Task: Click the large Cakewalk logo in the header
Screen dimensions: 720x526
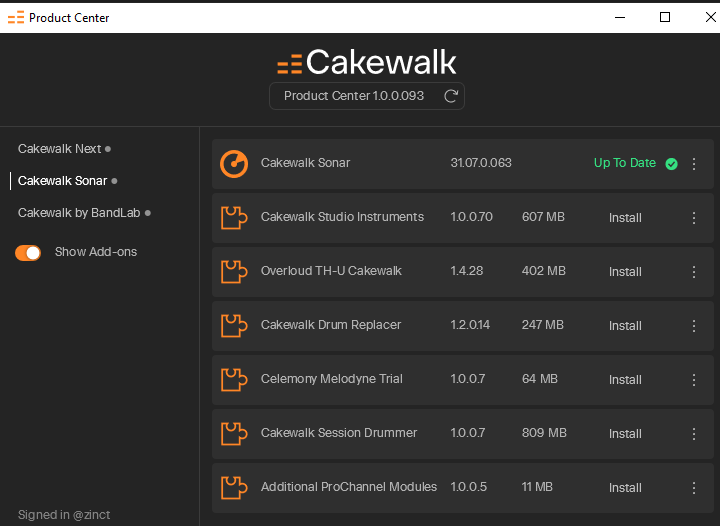Action: coord(366,62)
